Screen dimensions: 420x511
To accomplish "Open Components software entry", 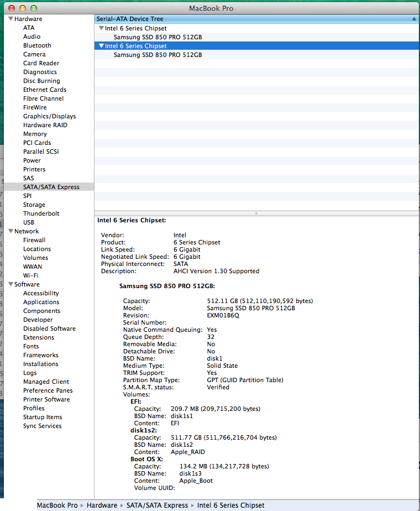I will point(41,311).
